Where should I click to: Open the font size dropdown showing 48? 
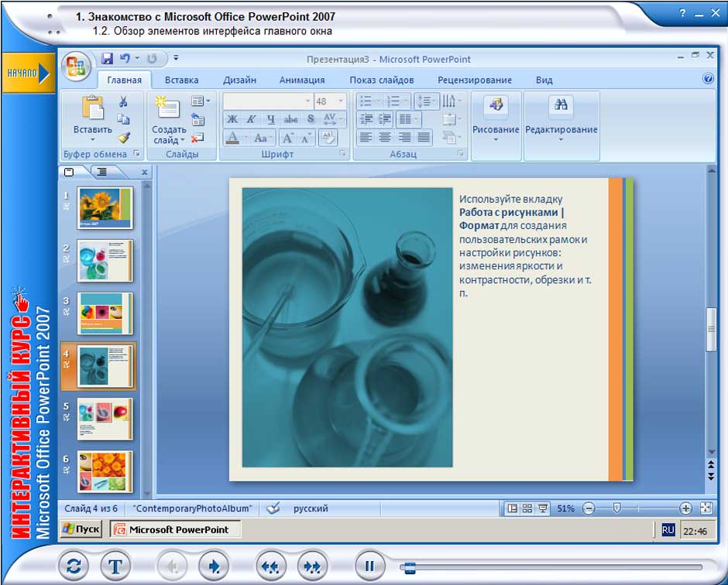341,101
